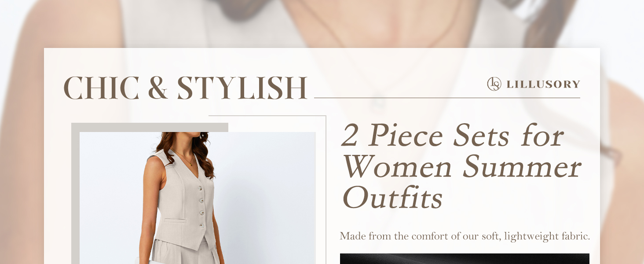Open the black fabric close-up image
Image resolution: width=644 pixels, height=264 pixels.
point(465,259)
